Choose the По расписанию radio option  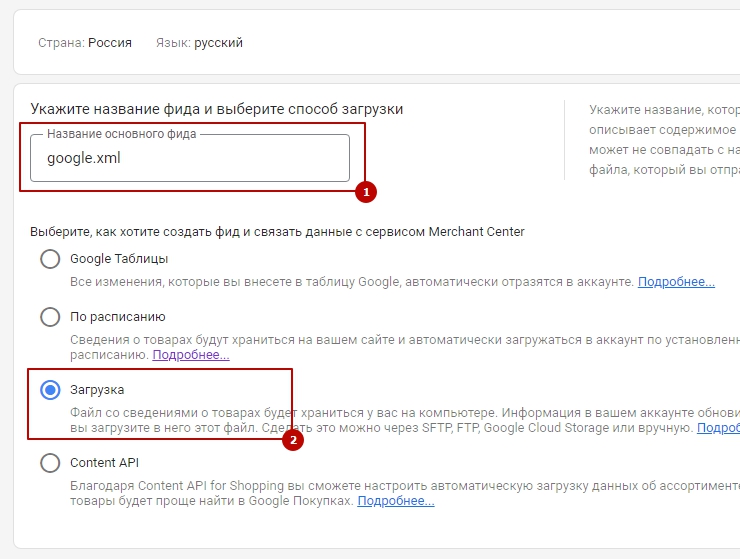tap(50, 317)
